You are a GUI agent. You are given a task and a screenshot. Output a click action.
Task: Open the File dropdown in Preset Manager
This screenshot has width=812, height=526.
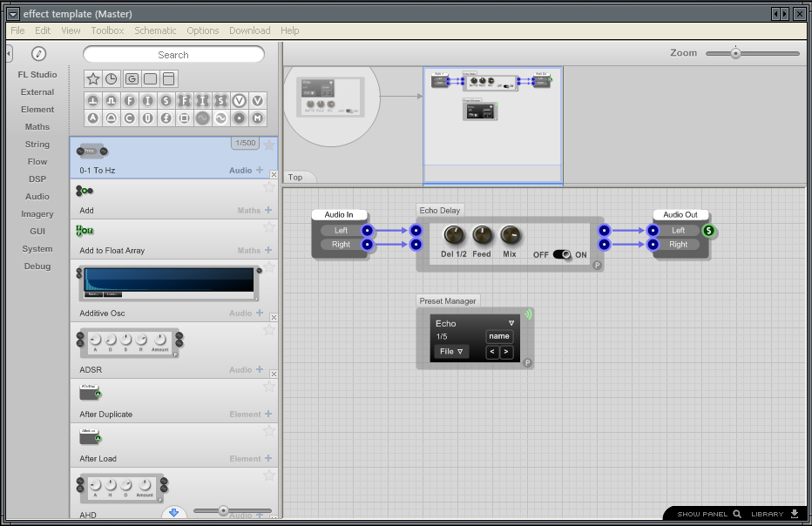click(x=451, y=351)
